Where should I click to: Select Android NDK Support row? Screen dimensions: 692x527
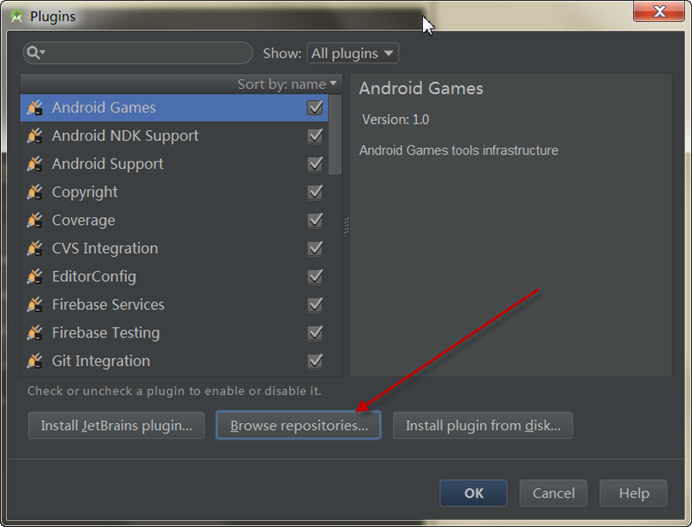[174, 136]
